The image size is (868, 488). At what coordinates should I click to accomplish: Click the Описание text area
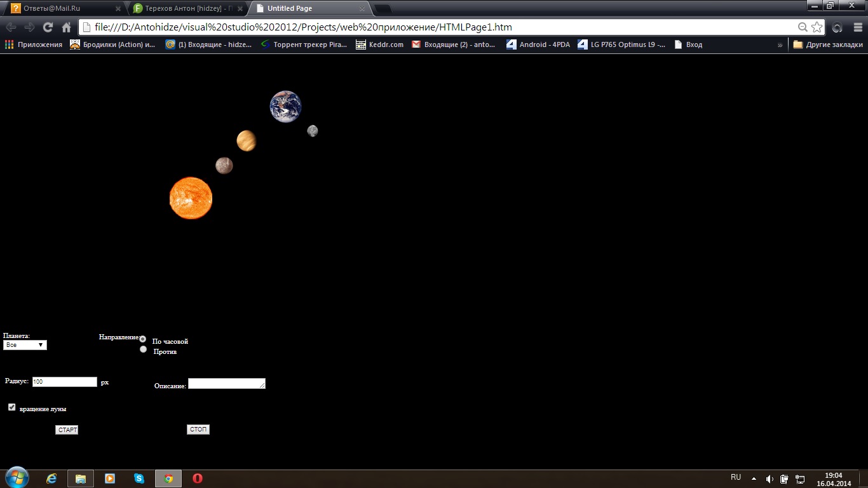[227, 383]
